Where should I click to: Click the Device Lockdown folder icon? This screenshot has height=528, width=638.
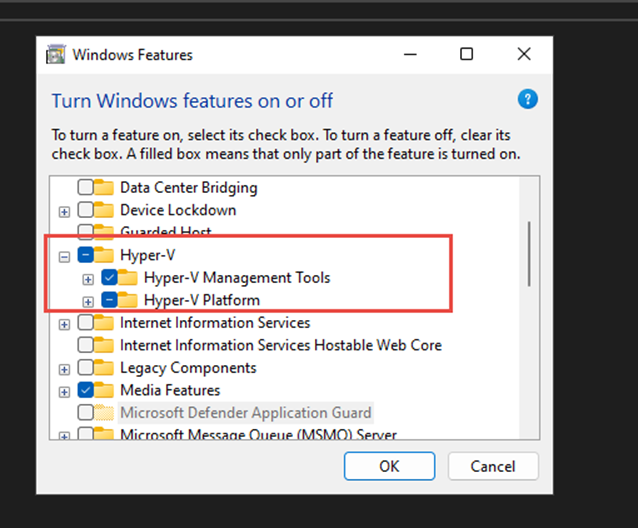105,210
